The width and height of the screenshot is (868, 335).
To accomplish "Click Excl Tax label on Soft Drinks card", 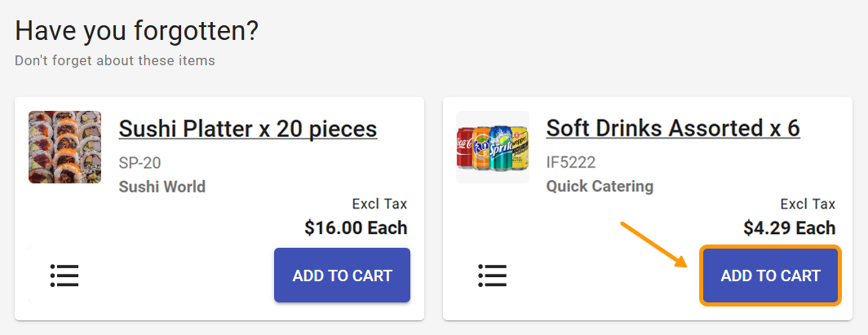I will point(808,204).
